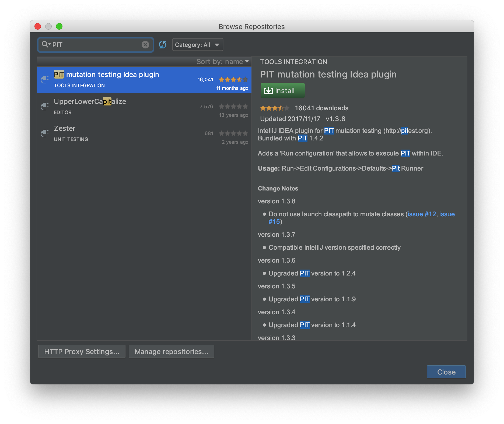Click the download icon inside the Install button
The height and width of the screenshot is (424, 504).
pos(269,90)
